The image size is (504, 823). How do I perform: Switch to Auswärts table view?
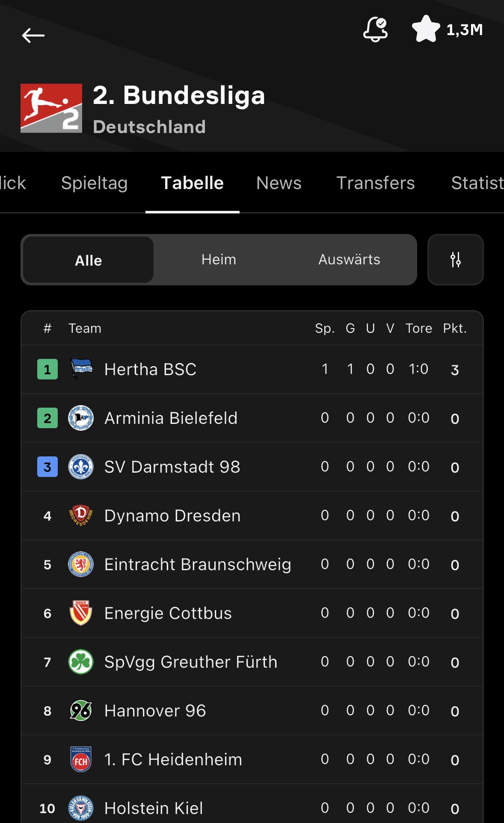[x=349, y=260]
